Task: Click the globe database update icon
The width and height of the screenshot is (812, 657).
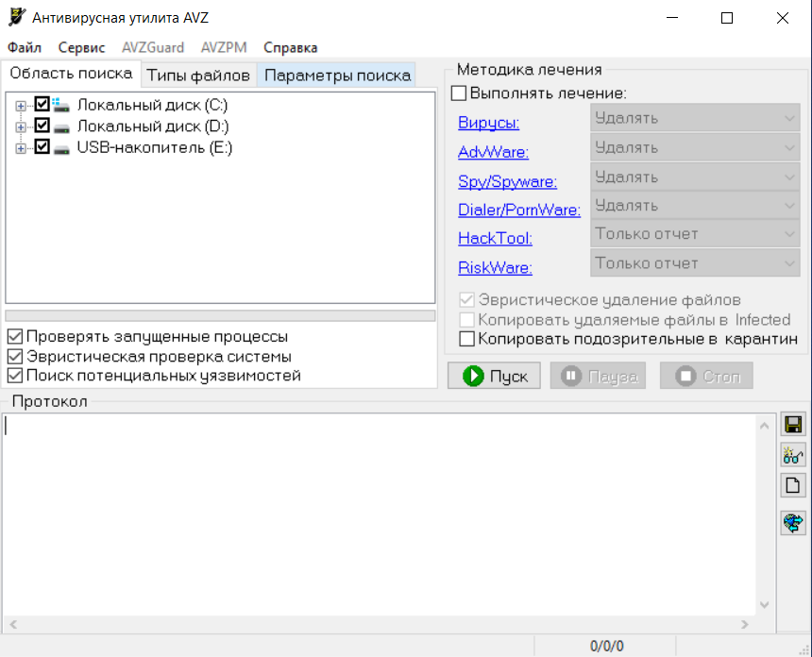Action: (793, 522)
